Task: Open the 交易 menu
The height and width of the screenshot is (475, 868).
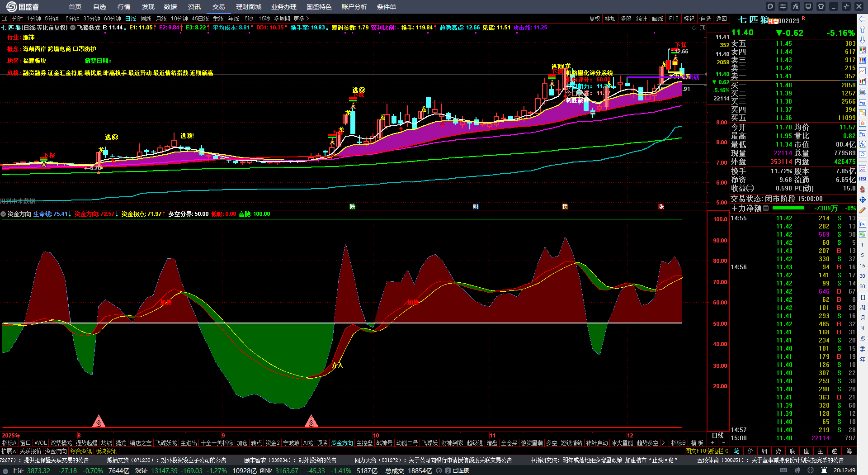Action: (x=219, y=7)
